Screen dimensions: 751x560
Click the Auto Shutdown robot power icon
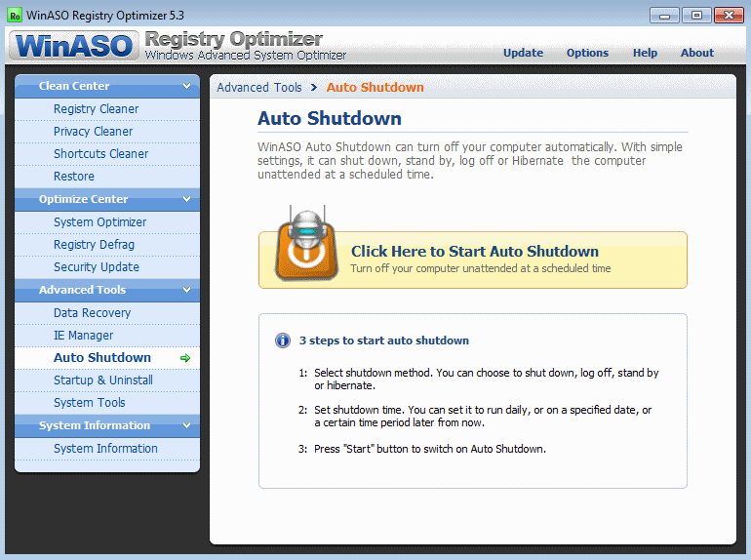(306, 244)
